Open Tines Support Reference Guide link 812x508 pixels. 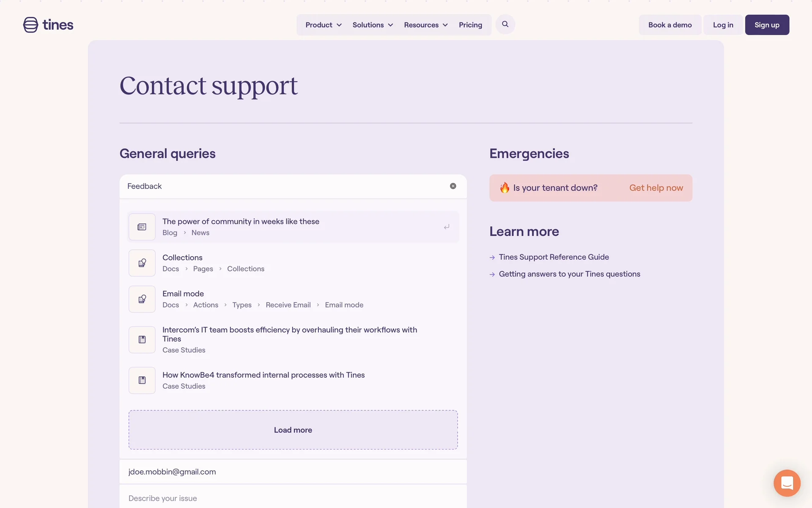[554, 257]
